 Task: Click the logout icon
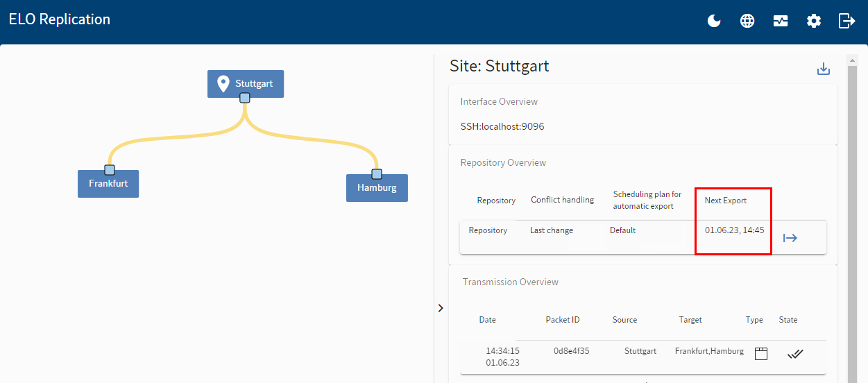pyautogui.click(x=847, y=21)
